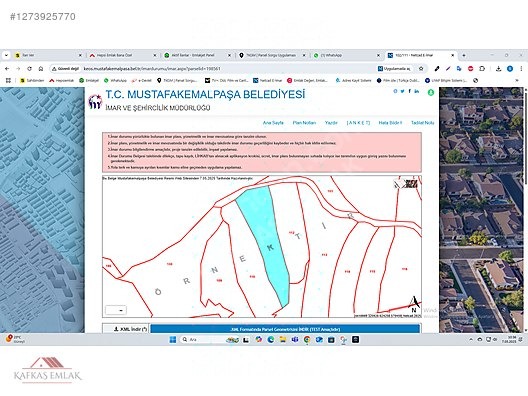The width and height of the screenshot is (528, 396).
Task: Switch to the TKGM Parsel Sorgu tab
Action: (x=272, y=55)
